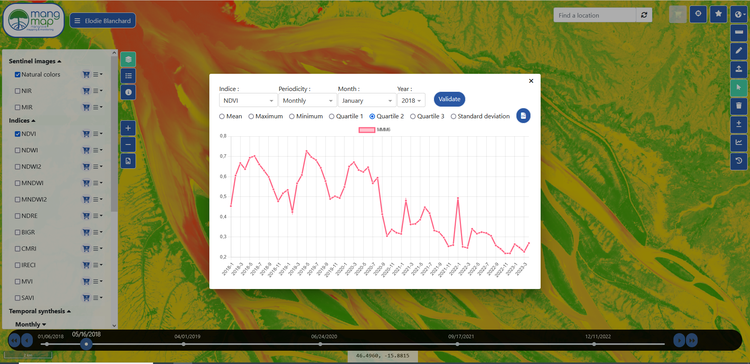The image size is (750, 364).
Task: Click the timeline slider handle at 05/16/2018
Action: click(x=86, y=344)
